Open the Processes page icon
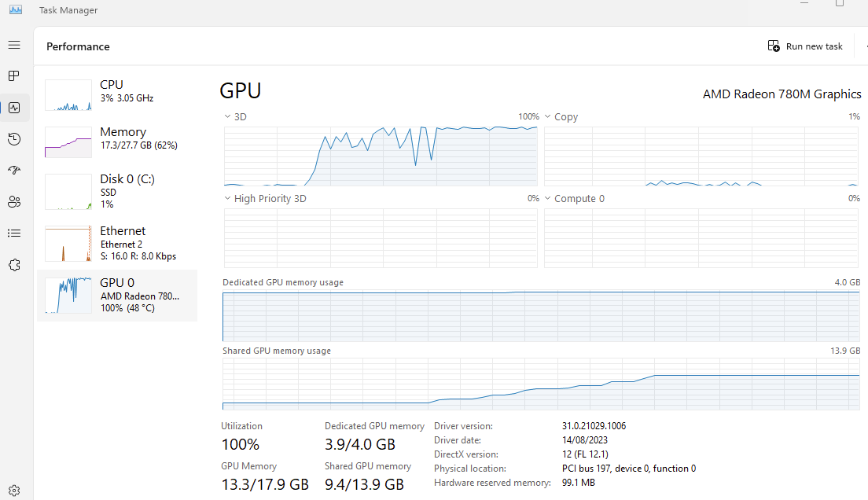The image size is (868, 500). [x=14, y=76]
